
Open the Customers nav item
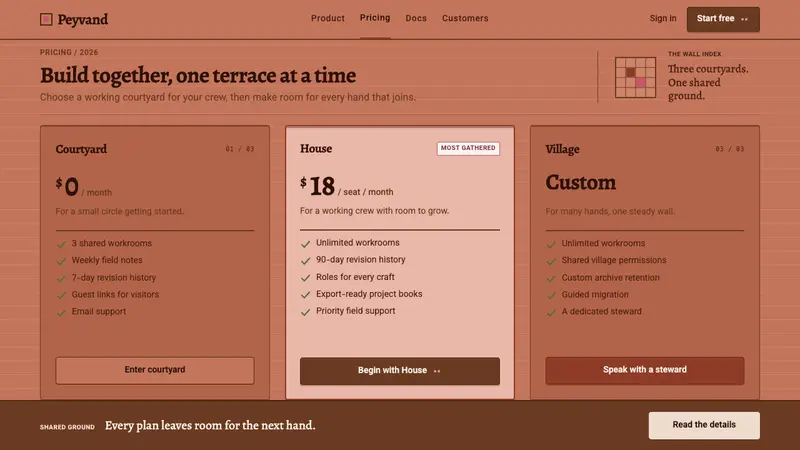pos(465,18)
